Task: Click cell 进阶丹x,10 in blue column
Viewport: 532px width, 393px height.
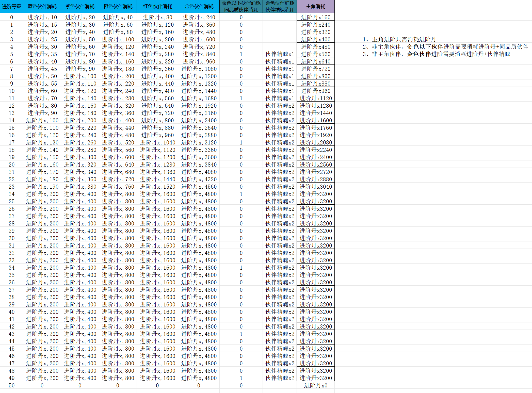Action: click(x=42, y=17)
